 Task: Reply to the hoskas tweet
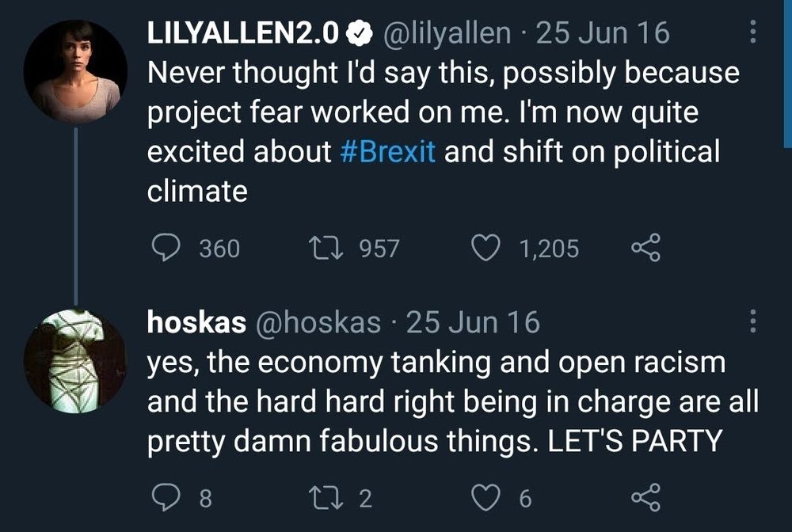pyautogui.click(x=165, y=497)
